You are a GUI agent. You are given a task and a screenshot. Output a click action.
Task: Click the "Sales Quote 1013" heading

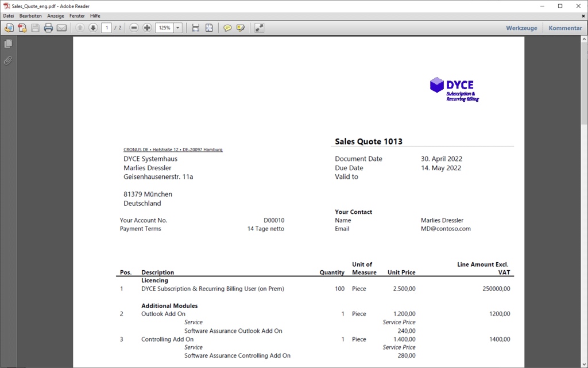coord(369,141)
